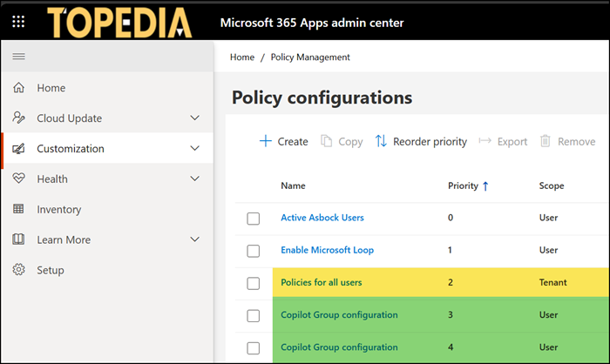This screenshot has height=364, width=610.
Task: Click the Priority sort arrow
Action: pyautogui.click(x=485, y=186)
